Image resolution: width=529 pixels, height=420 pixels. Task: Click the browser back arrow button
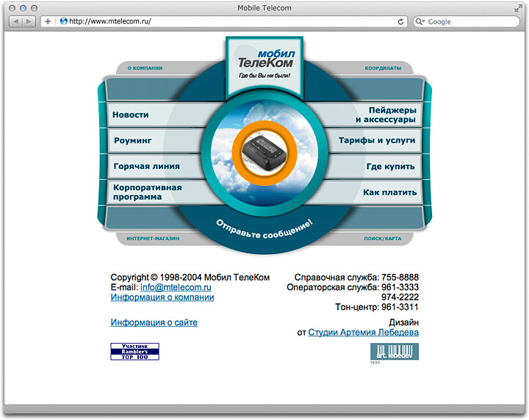16,22
